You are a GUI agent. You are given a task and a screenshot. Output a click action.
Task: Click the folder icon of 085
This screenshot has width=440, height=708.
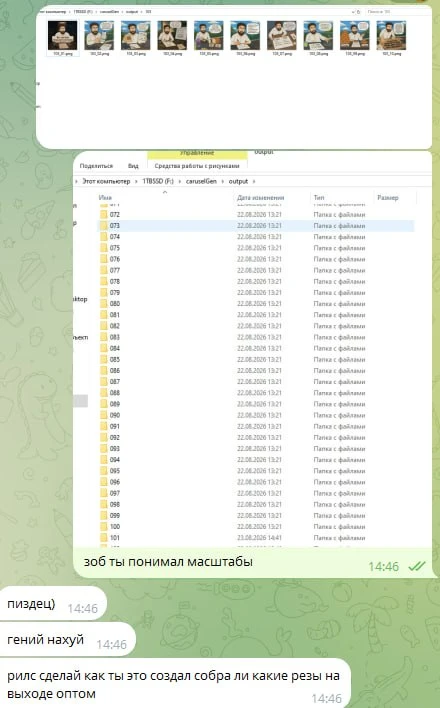(x=103, y=359)
